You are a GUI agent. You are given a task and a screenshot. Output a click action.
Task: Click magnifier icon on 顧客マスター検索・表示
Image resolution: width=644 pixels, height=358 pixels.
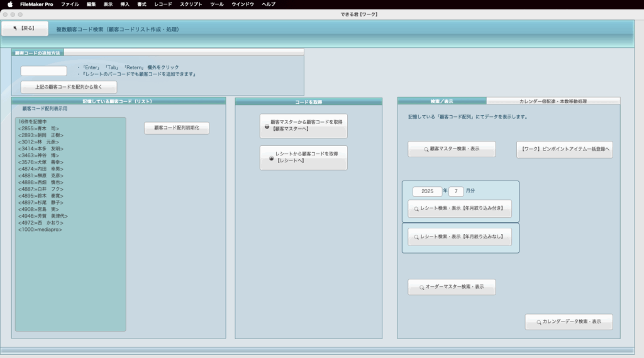[x=426, y=149]
